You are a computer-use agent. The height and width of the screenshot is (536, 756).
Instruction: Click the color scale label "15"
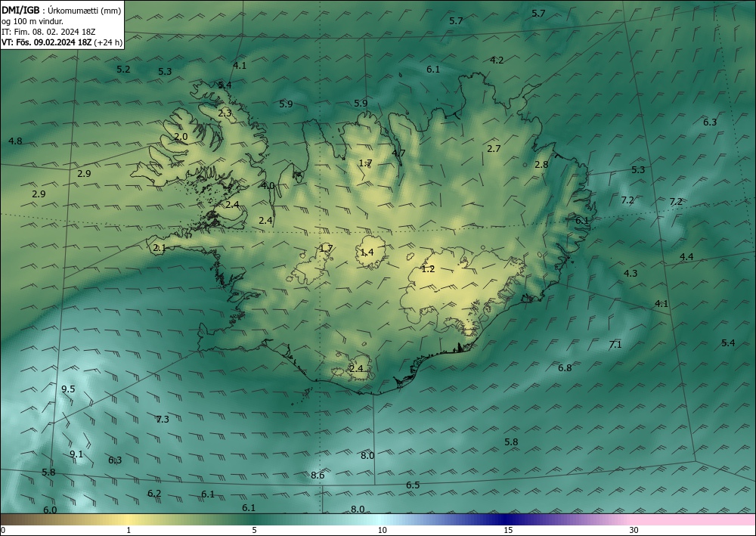[508, 530]
